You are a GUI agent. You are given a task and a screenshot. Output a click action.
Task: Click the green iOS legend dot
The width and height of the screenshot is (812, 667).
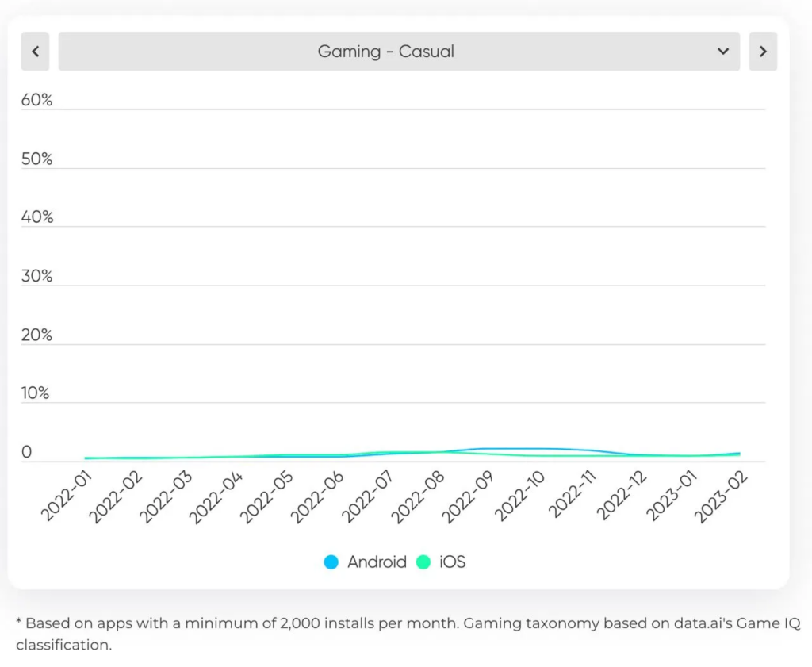pos(424,562)
